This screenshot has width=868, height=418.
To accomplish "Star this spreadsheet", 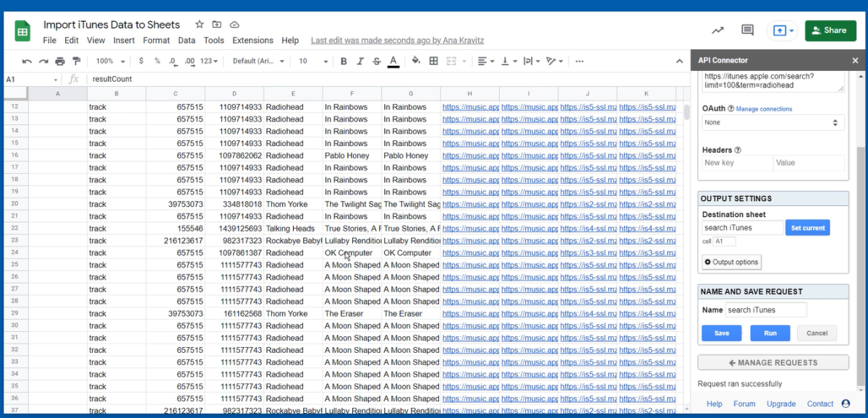I will click(200, 25).
